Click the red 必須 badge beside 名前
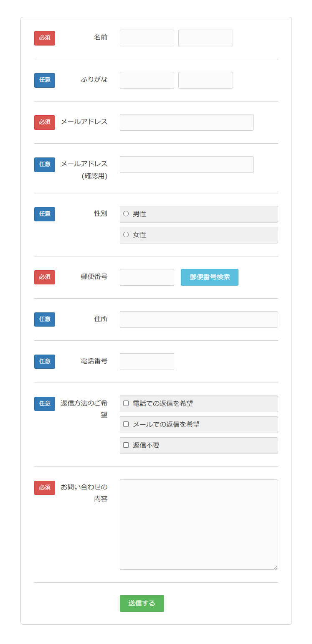This screenshot has height=644, width=312. click(44, 38)
